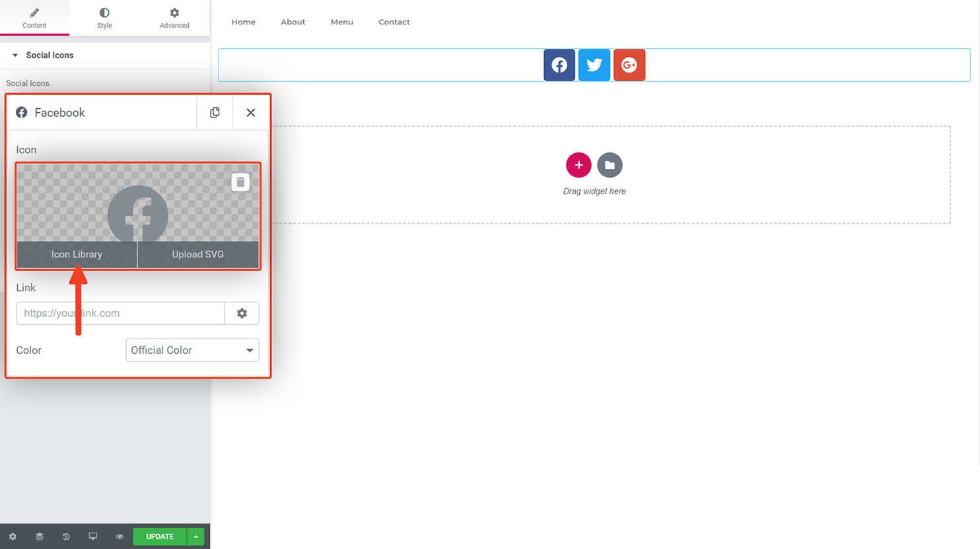The image size is (980, 549).
Task: Click the Facebook item title
Action: click(x=59, y=113)
